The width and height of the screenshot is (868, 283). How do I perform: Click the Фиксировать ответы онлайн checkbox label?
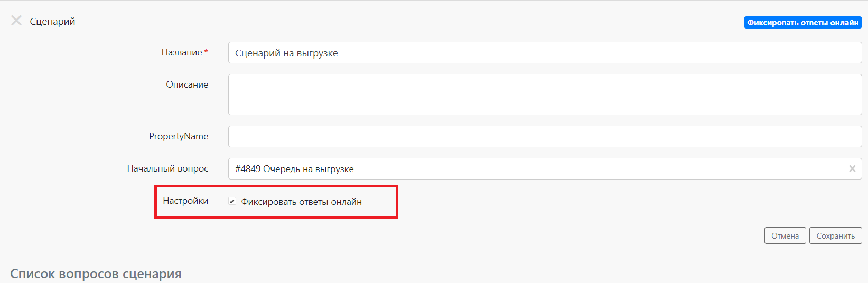point(301,202)
